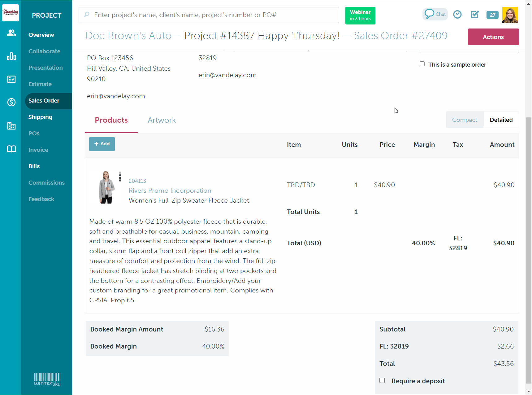Go to Invoice in project menu
Screen dimensions: 532x395
(x=38, y=150)
